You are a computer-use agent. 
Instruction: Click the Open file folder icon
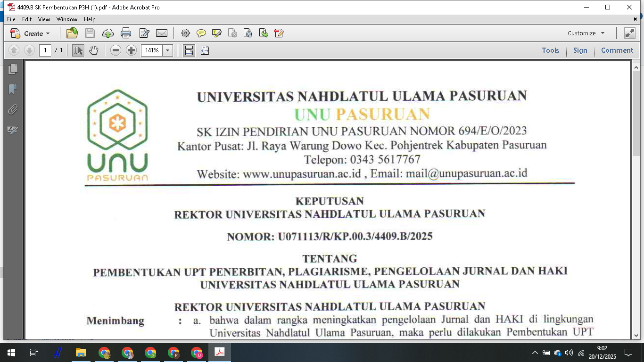72,33
